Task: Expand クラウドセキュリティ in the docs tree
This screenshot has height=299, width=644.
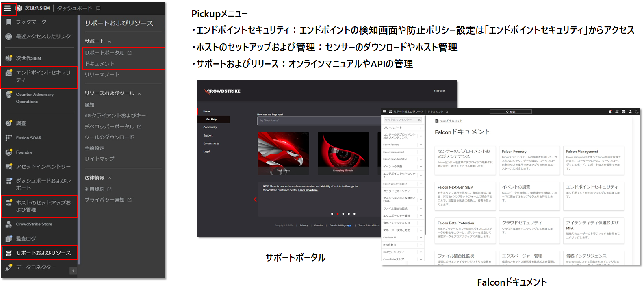Action: [x=421, y=191]
